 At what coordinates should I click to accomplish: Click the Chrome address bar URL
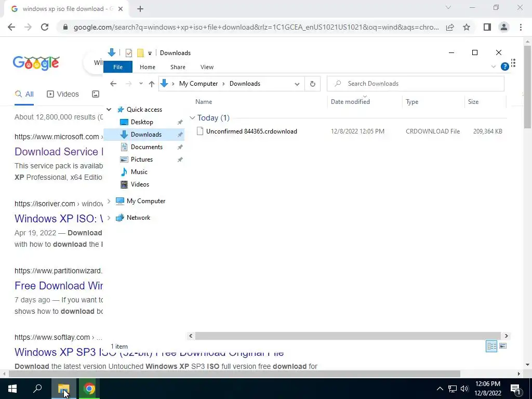[x=256, y=27]
